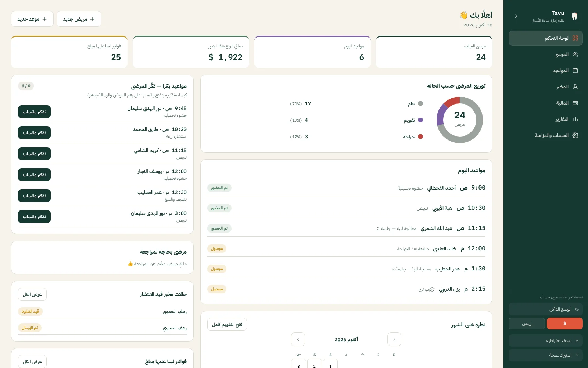Open the full calendar with فتح التقويم كامل
The image size is (588, 368).
(x=227, y=325)
